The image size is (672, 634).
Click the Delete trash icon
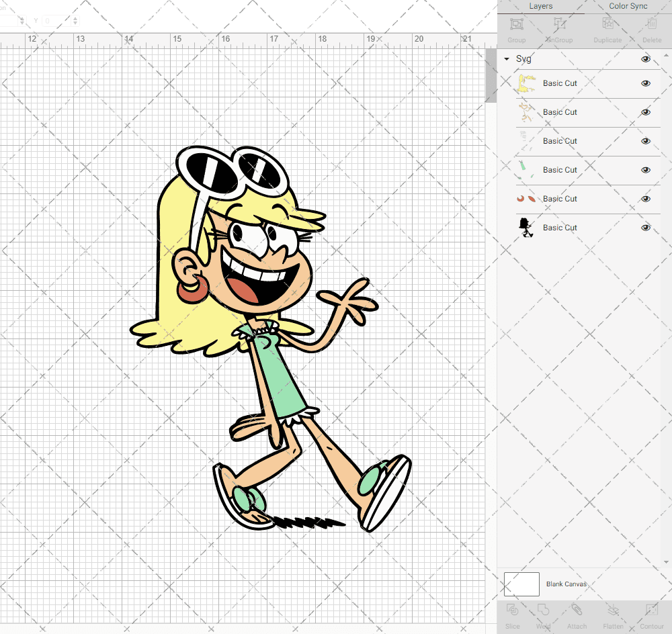point(652,24)
